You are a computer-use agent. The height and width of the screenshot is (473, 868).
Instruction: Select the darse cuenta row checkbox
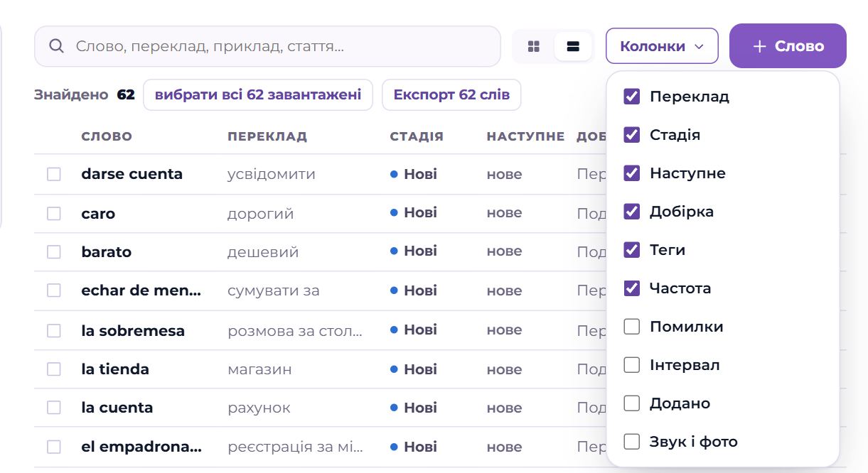tap(54, 174)
